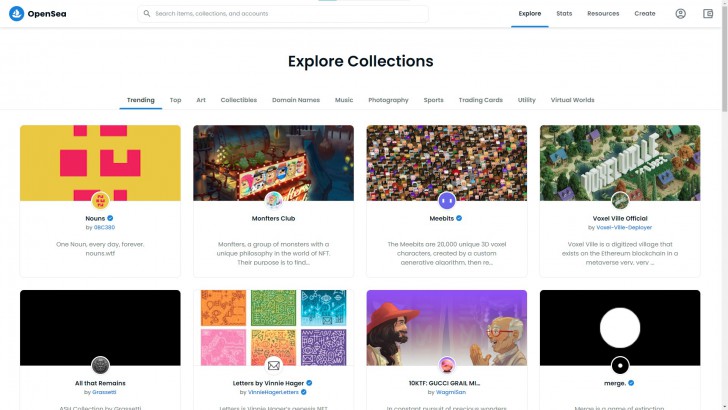Click verified badge next to Letters by Vinnie Hager
The height and width of the screenshot is (410, 728).
(x=309, y=383)
